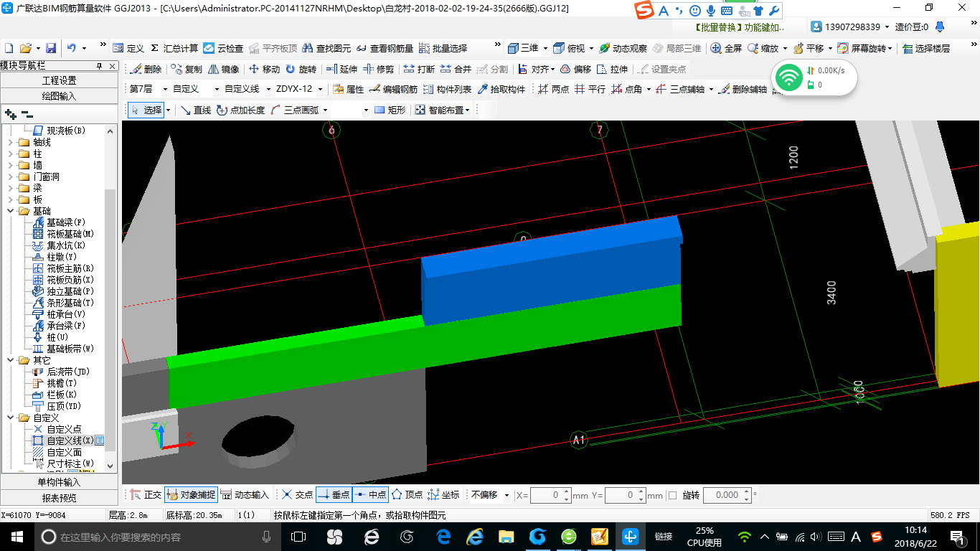Screen dimensions: 980x551
Task: Click the X coordinate input field
Action: click(x=550, y=495)
